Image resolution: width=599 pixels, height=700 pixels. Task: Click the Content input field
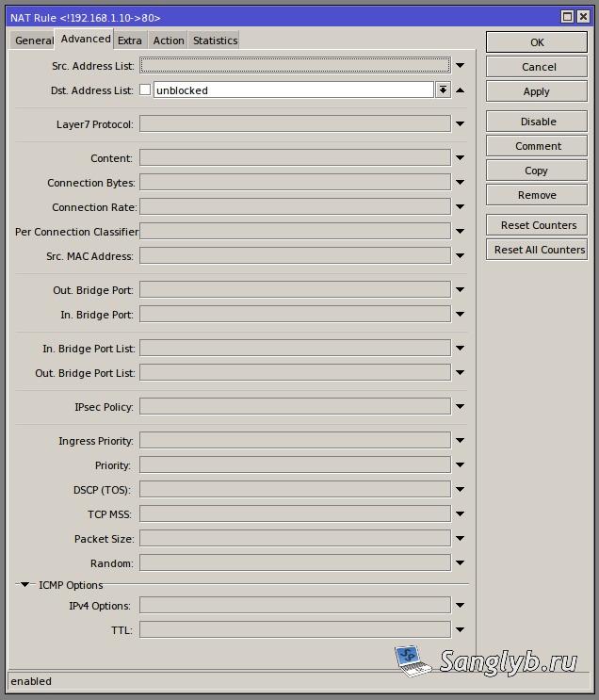(x=295, y=157)
